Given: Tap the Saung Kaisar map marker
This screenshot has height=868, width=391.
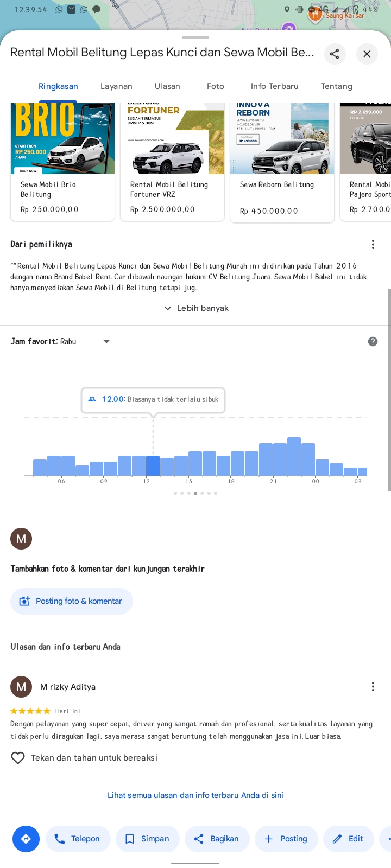Looking at the screenshot, I should pos(315,15).
